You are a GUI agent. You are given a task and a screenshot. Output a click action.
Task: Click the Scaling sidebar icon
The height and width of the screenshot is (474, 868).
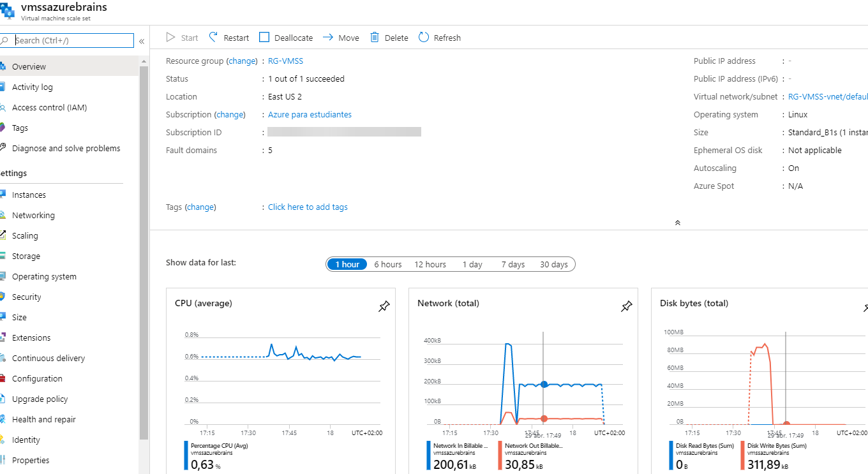pyautogui.click(x=3, y=235)
